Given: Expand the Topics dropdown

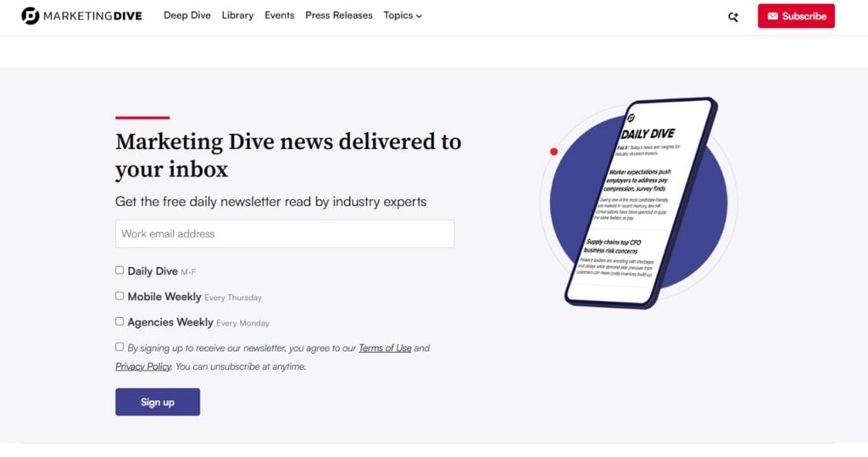Looking at the screenshot, I should [x=403, y=15].
